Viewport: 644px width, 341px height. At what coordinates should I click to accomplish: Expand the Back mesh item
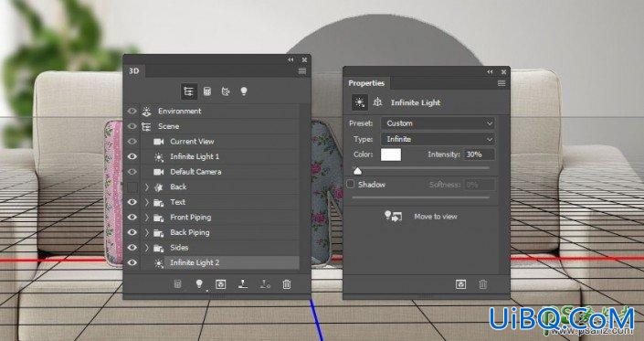(147, 186)
